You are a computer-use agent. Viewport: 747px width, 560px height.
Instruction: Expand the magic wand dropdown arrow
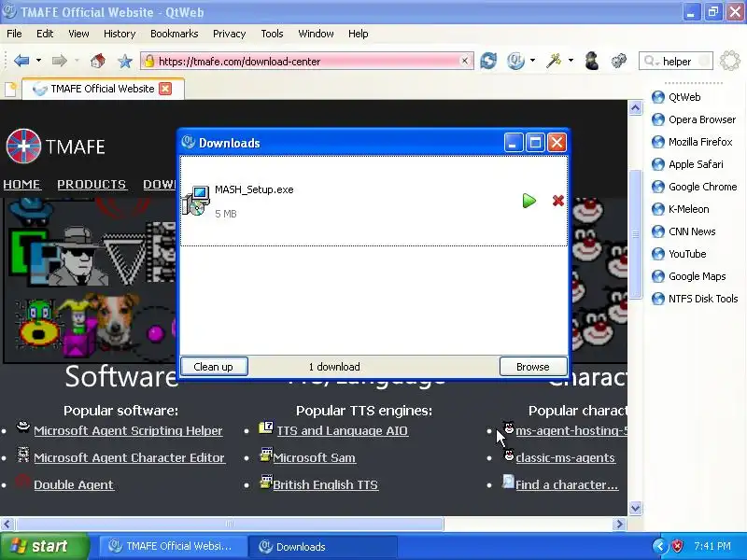571,61
